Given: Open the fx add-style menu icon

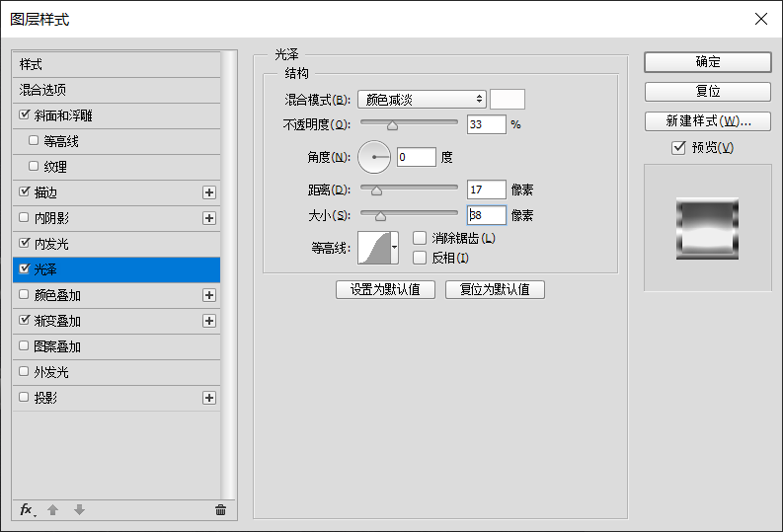Looking at the screenshot, I should click(x=28, y=509).
